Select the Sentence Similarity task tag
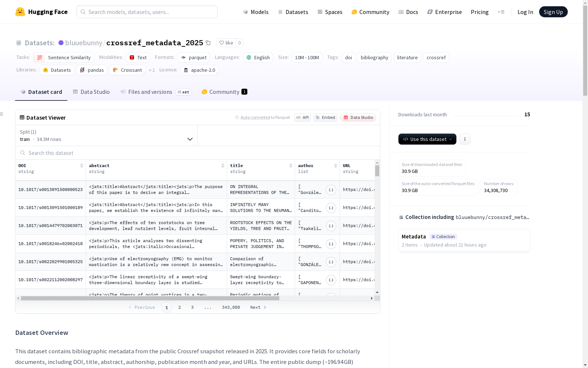588x368 pixels. [x=64, y=57]
